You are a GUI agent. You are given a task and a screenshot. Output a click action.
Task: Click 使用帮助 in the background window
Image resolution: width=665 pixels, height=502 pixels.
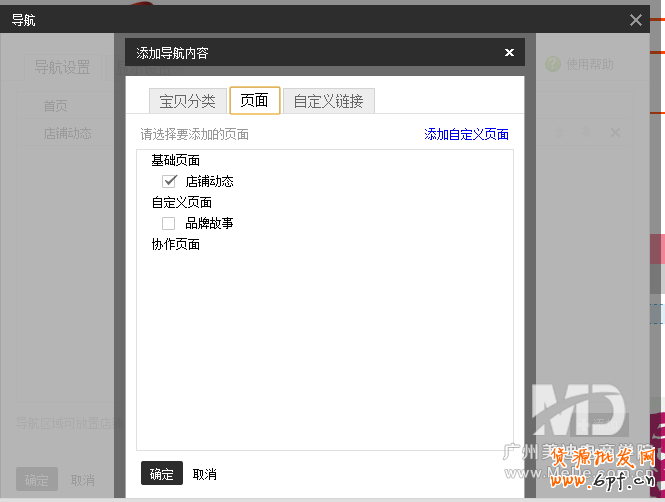pyautogui.click(x=590, y=64)
